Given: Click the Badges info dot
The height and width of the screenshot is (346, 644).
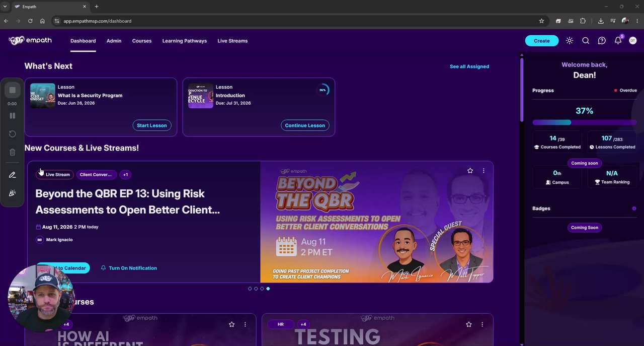Looking at the screenshot, I should coord(634,209).
